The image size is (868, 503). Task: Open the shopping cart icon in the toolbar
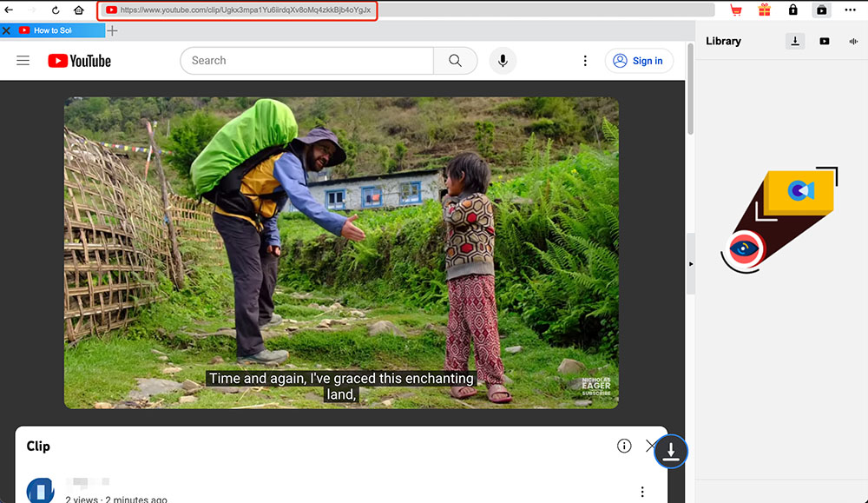point(734,10)
